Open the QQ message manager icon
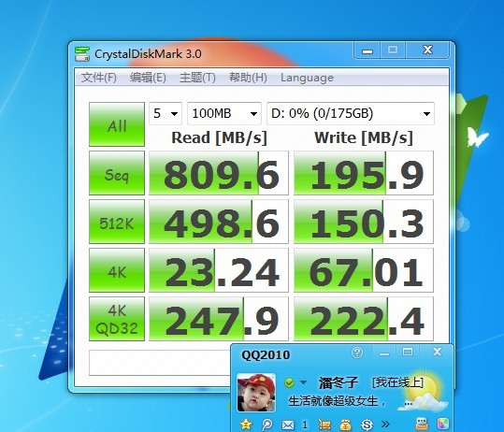This screenshot has width=504, height=432. (422, 425)
